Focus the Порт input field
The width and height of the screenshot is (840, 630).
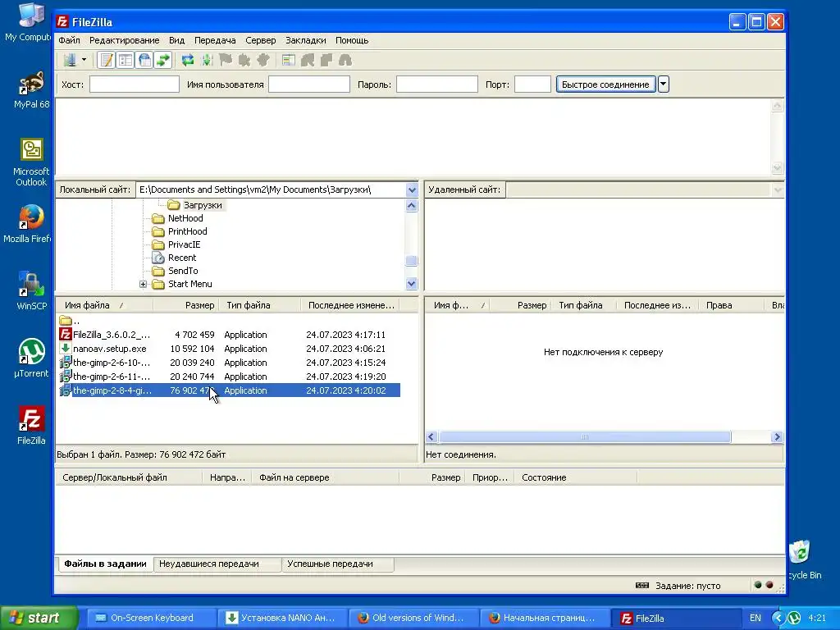click(532, 84)
